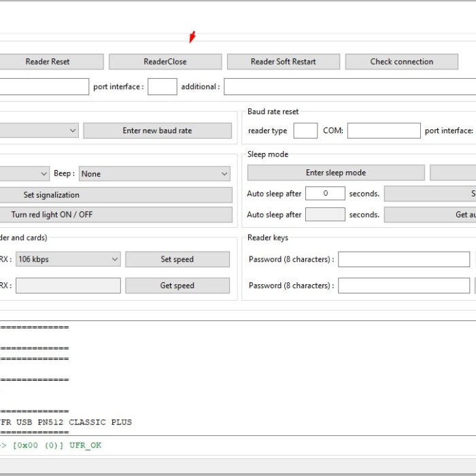Click the Baud rate reset group label
The height and width of the screenshot is (476, 476).
coord(273,112)
